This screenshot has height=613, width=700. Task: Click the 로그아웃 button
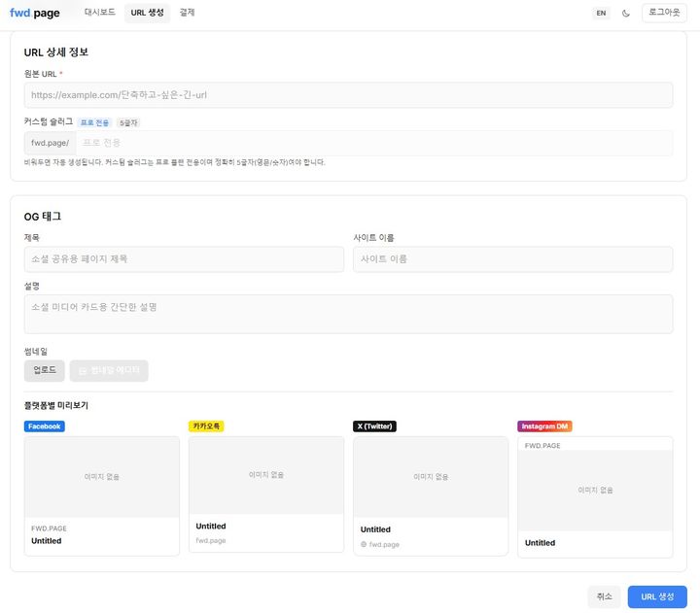(x=664, y=13)
